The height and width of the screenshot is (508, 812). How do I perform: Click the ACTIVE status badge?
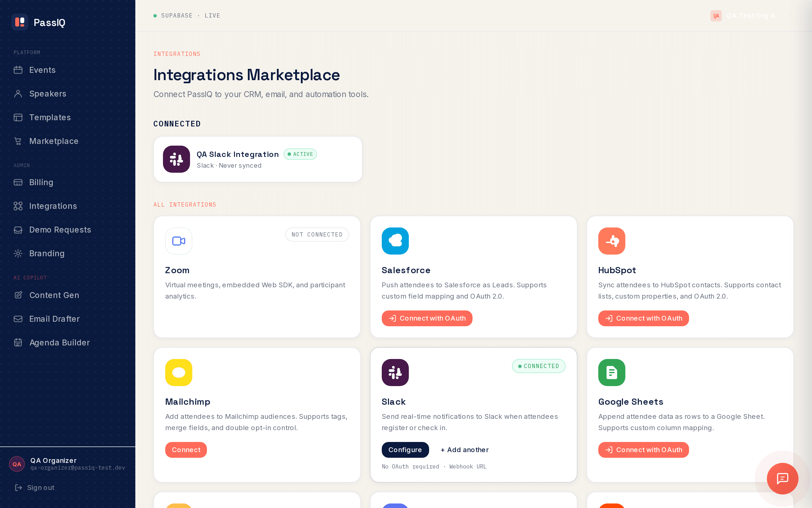point(300,154)
